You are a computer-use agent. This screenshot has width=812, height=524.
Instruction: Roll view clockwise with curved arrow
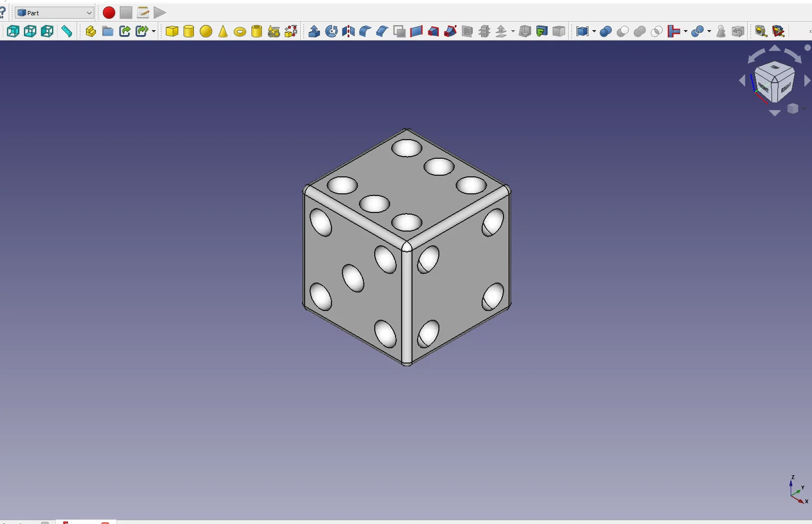tap(793, 55)
